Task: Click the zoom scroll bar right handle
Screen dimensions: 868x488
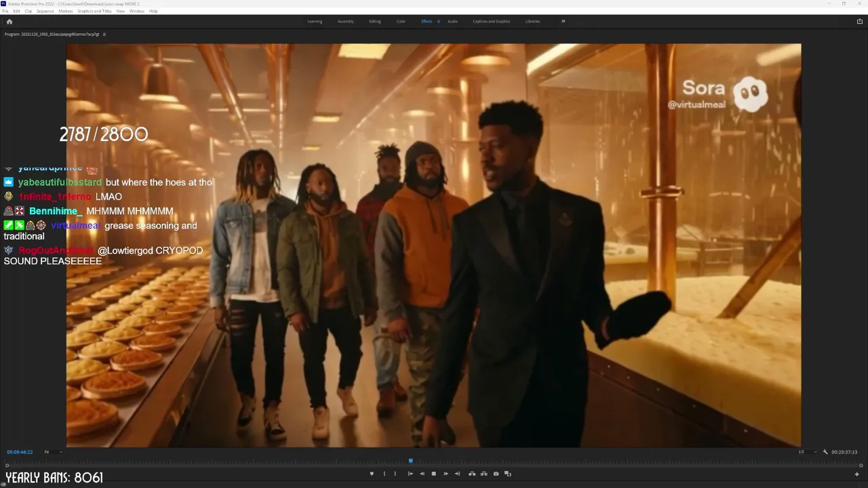Action: click(861, 466)
